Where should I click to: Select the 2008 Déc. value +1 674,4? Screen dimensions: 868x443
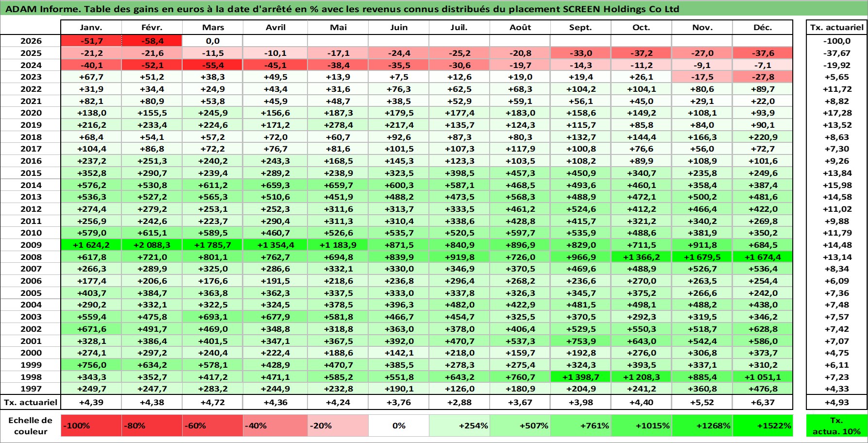[x=763, y=257]
